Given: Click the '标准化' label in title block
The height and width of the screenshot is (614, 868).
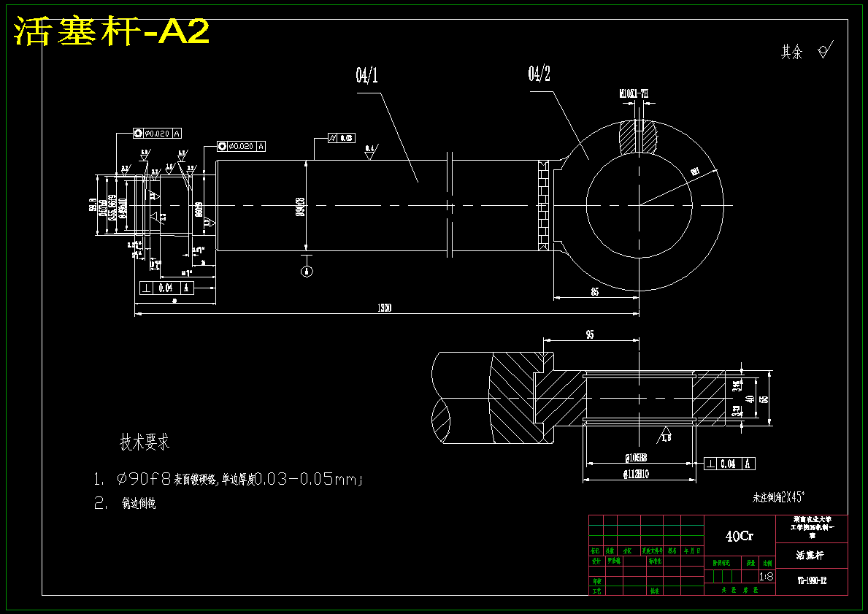Looking at the screenshot, I should pyautogui.click(x=655, y=561).
